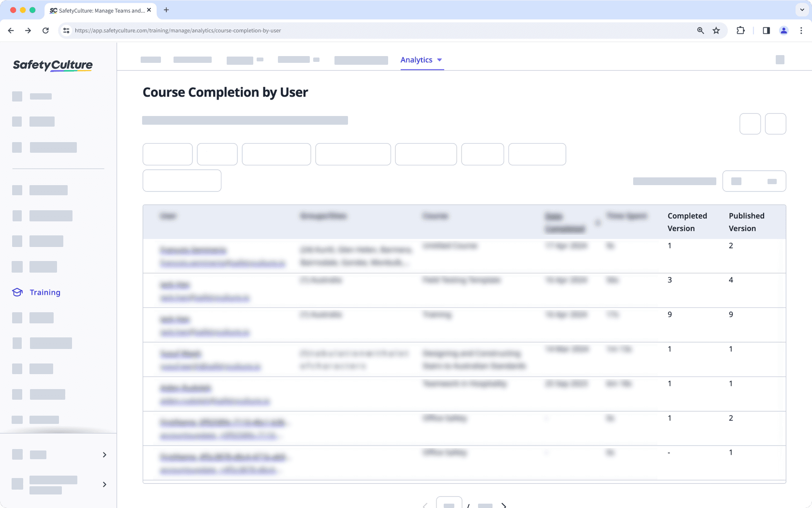This screenshot has width=812, height=508.
Task: Click the zoom magnifier icon in the address bar
Action: coord(700,30)
